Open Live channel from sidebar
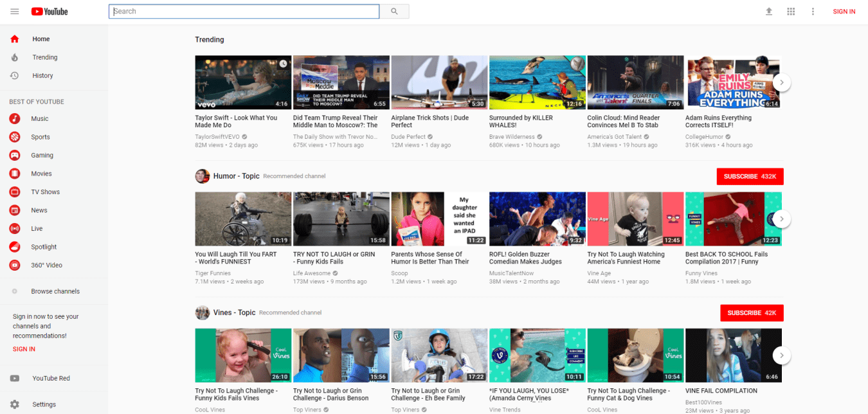The width and height of the screenshot is (868, 414). [x=37, y=229]
